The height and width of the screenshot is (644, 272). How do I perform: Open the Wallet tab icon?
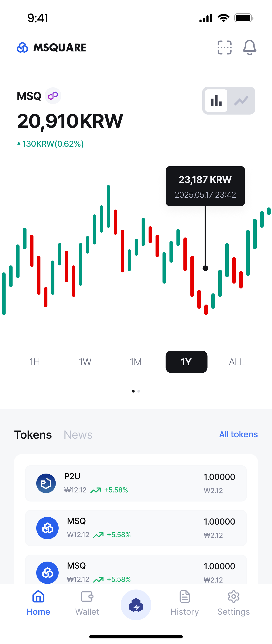(x=87, y=597)
